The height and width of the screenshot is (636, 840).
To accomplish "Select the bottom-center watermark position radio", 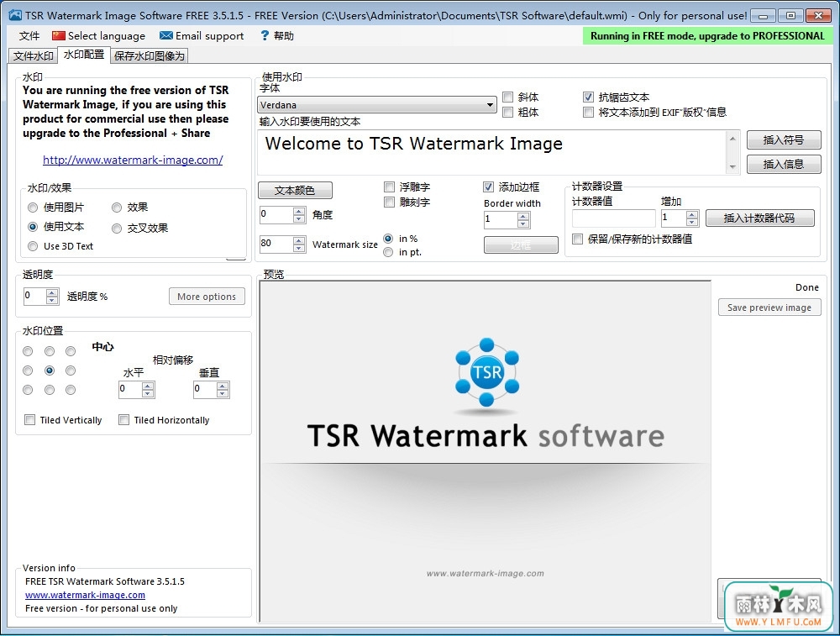I will 50,390.
